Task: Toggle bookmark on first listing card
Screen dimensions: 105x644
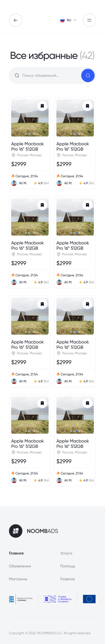Action: tap(42, 106)
